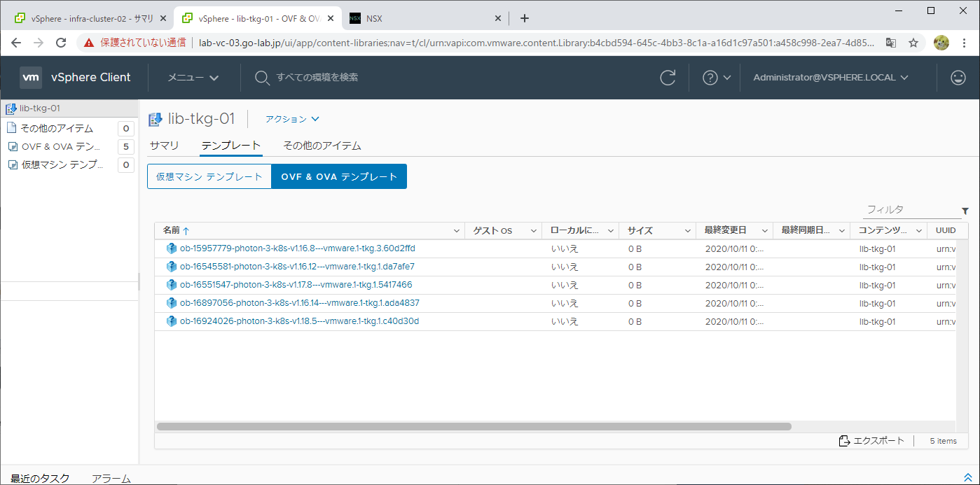Image resolution: width=980 pixels, height=485 pixels.
Task: Click the smiley feedback icon
Action: (x=958, y=78)
